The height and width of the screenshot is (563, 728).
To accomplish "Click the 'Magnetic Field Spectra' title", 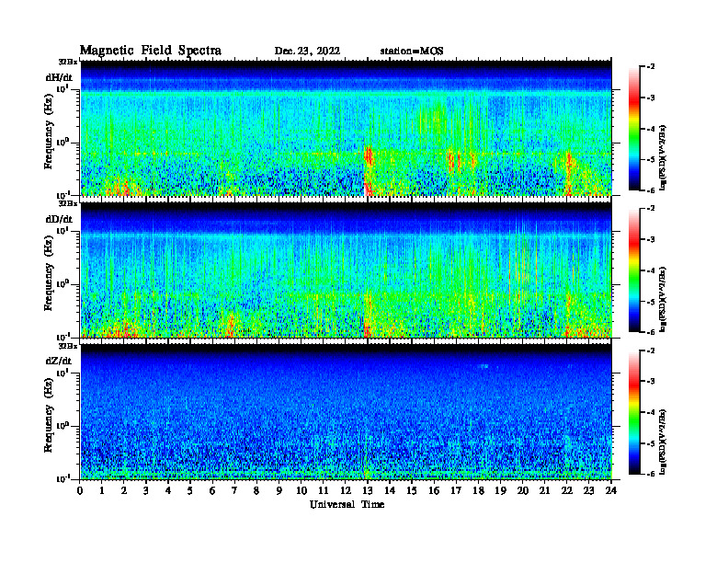I will coord(151,51).
